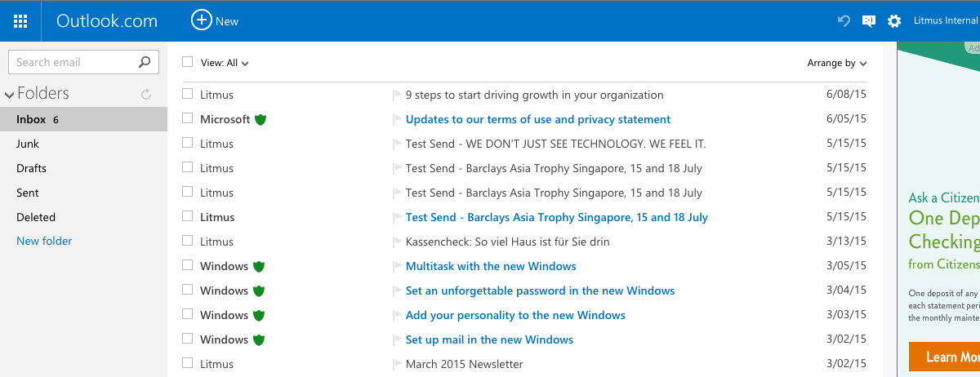Tick checkbox for March 2015 Newsletter

[188, 363]
